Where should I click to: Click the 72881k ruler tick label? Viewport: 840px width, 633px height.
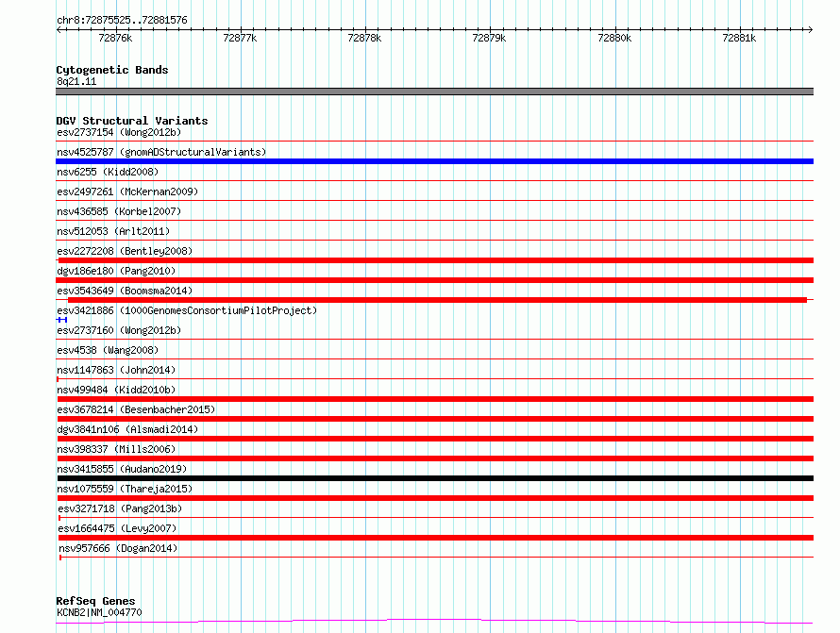click(x=739, y=38)
